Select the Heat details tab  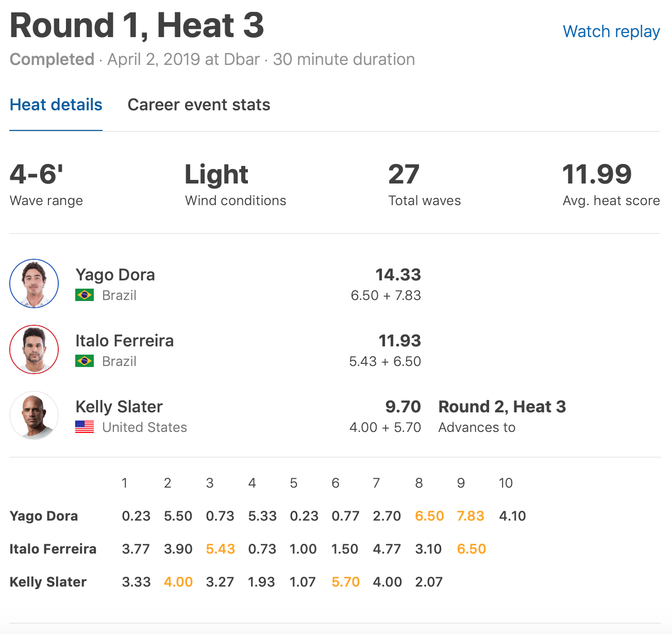pos(56,105)
